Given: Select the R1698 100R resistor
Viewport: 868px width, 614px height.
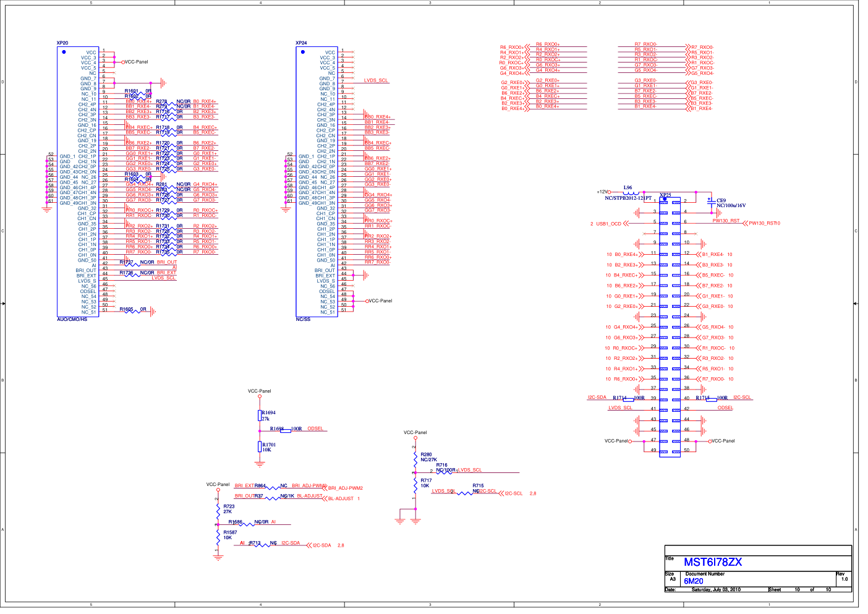Looking at the screenshot, I should (x=286, y=430).
